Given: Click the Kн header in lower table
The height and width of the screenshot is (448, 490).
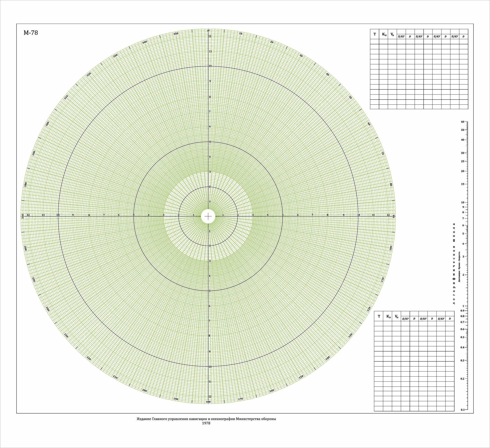Looking at the screenshot, I should tap(388, 316).
